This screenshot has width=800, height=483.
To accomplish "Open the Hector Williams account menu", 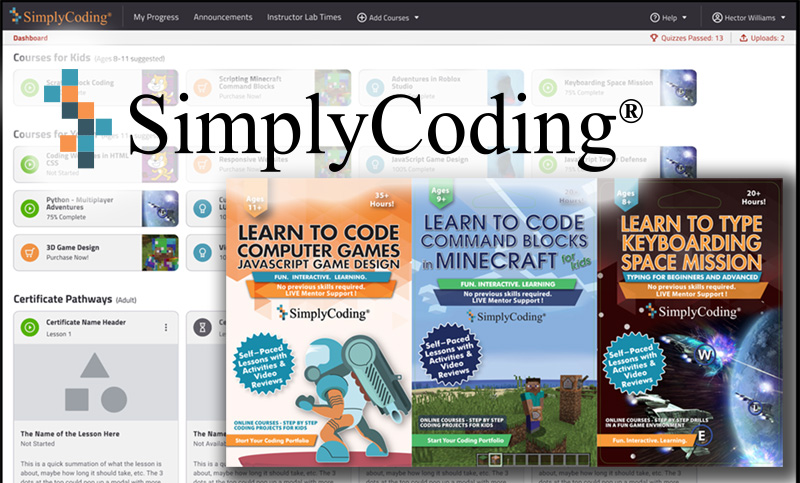I will 748,17.
